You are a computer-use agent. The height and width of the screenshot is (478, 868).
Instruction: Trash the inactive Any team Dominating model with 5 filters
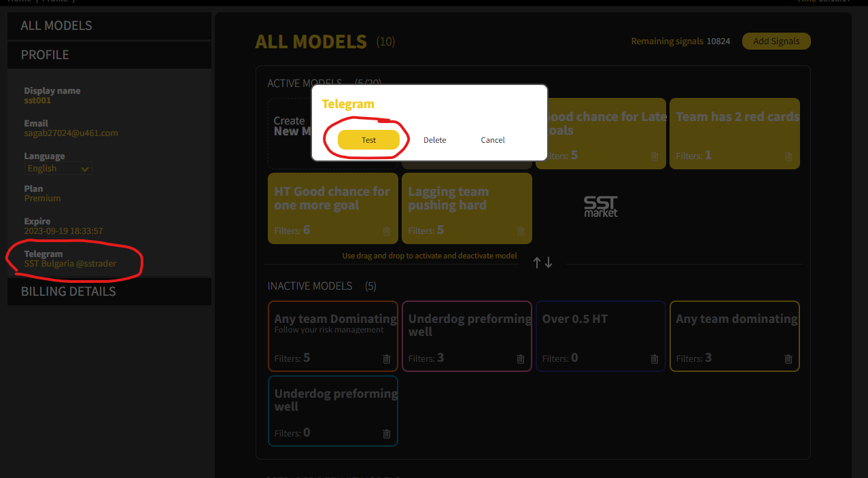387,359
